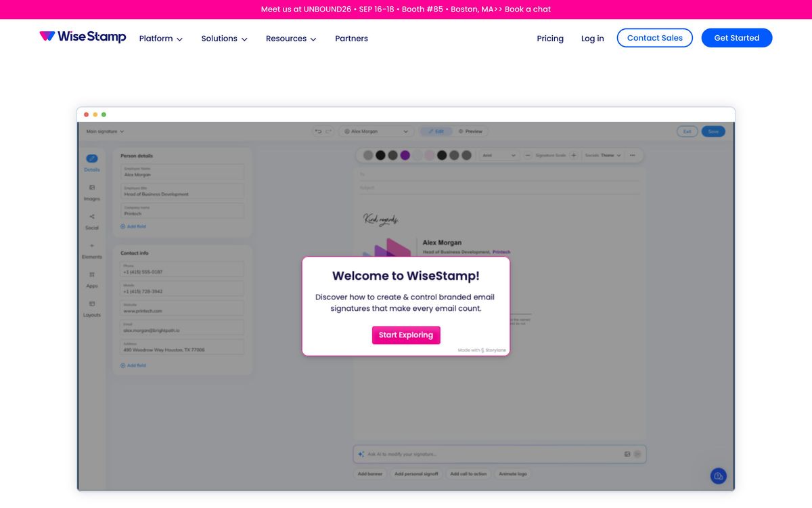This screenshot has height=508, width=812.
Task: Open the Apps sidebar panel
Action: [92, 280]
